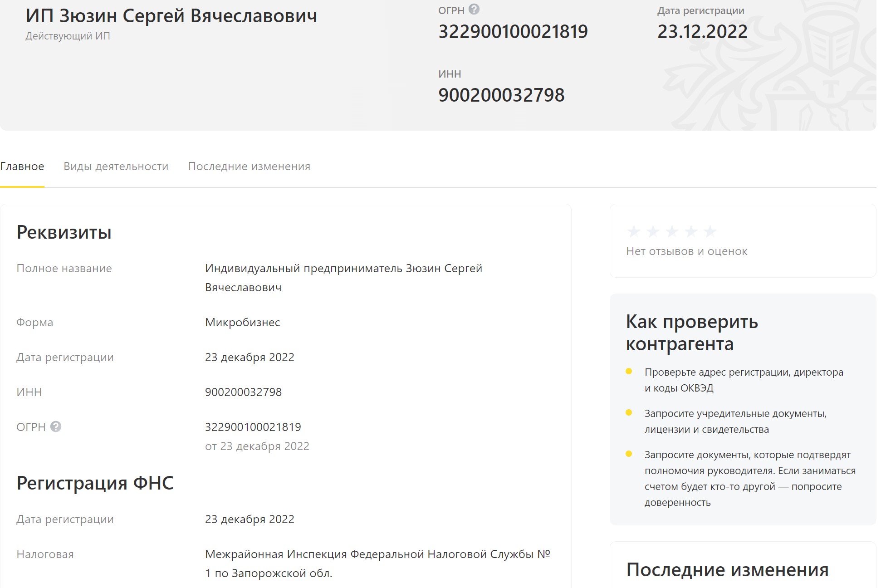Click the text от 23 декабря 2022
The width and height of the screenshot is (881, 588).
click(257, 446)
